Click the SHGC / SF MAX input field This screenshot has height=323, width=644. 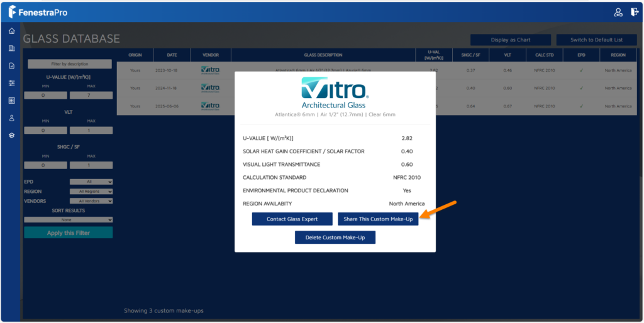pyautogui.click(x=91, y=165)
